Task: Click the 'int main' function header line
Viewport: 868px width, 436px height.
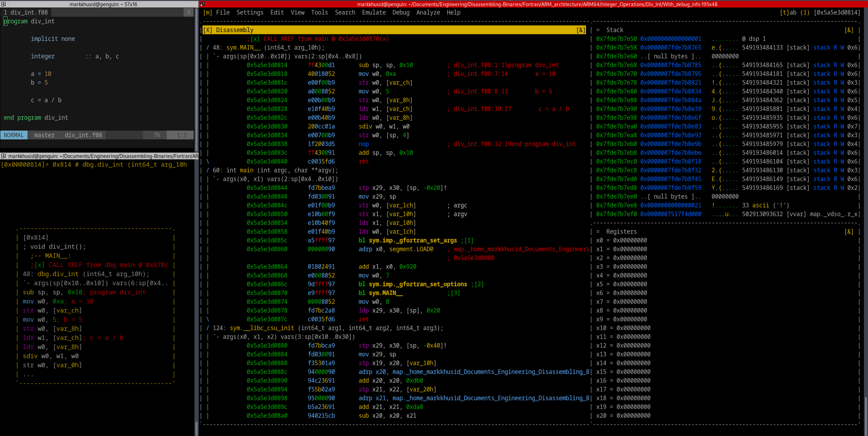Action: point(275,170)
